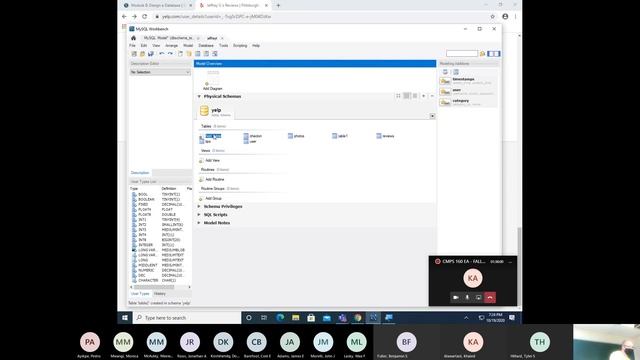Undo the last action in toolbar

[x=162, y=54]
